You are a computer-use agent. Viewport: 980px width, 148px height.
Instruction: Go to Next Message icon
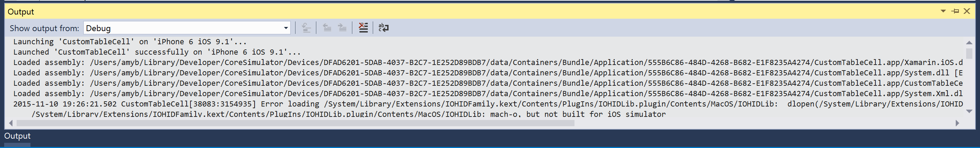(342, 28)
